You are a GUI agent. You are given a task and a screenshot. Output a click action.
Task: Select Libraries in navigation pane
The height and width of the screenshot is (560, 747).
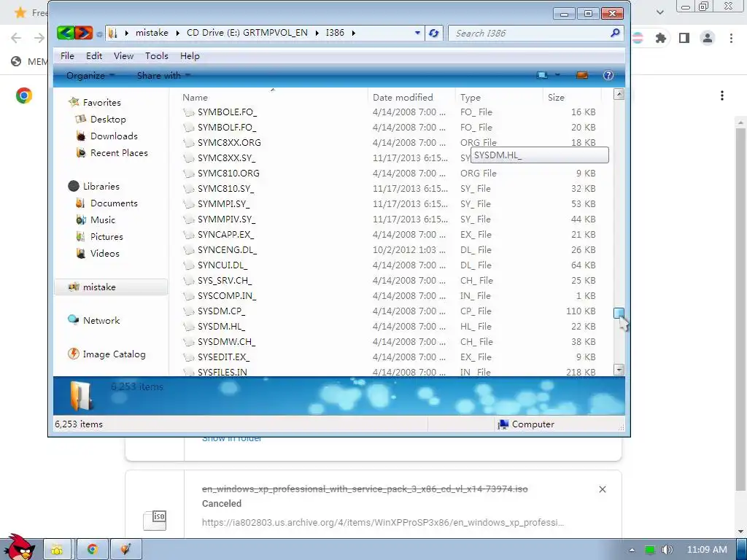(101, 186)
